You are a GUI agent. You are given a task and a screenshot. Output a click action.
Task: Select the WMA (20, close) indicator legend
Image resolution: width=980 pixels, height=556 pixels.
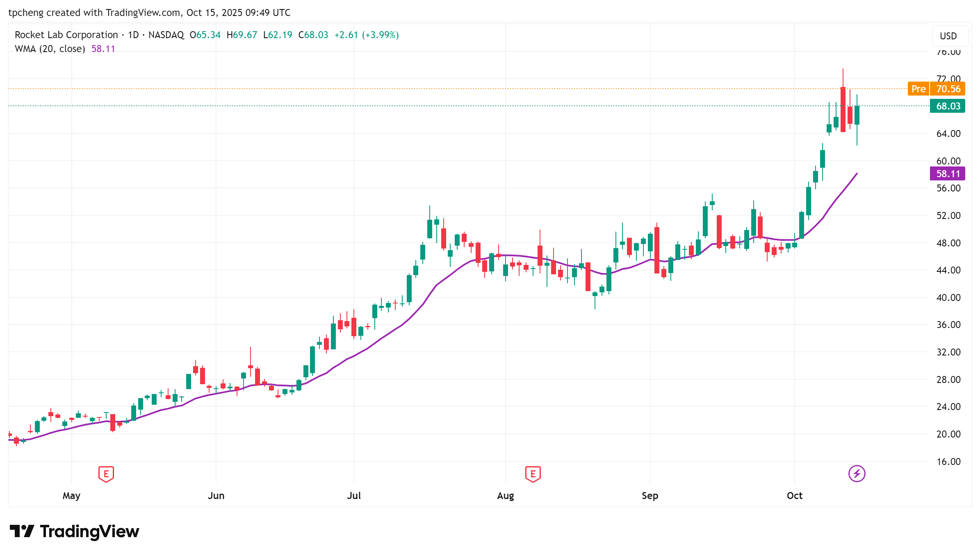pos(50,49)
